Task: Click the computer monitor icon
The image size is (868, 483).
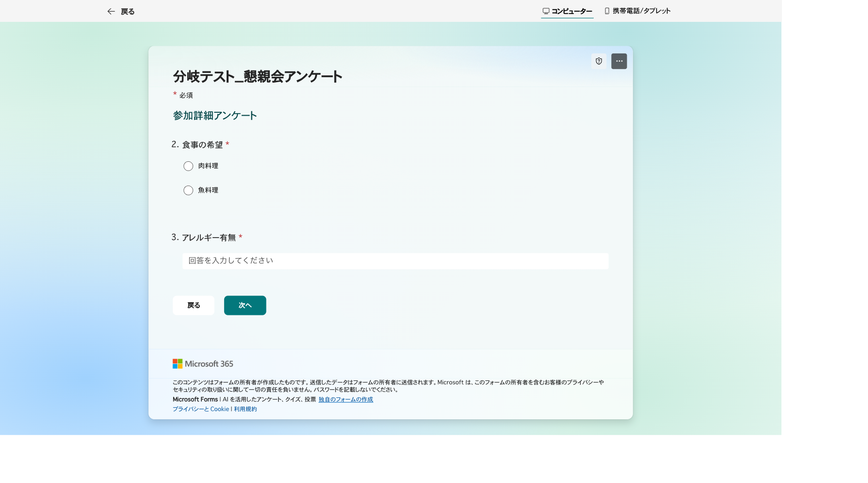Action: tap(546, 11)
